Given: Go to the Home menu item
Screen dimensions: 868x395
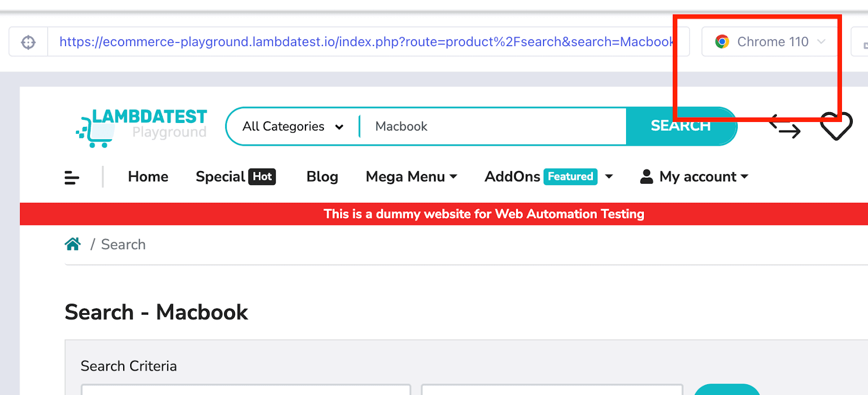Looking at the screenshot, I should pos(148,177).
